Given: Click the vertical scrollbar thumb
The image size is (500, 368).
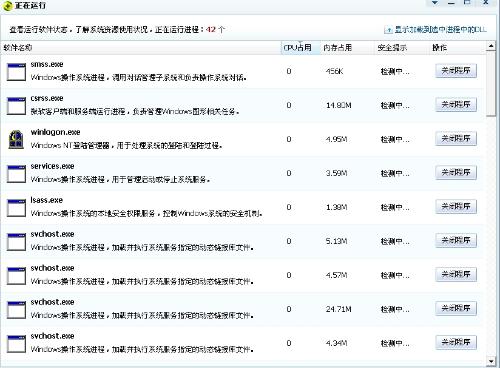Looking at the screenshot, I should click(x=491, y=84).
